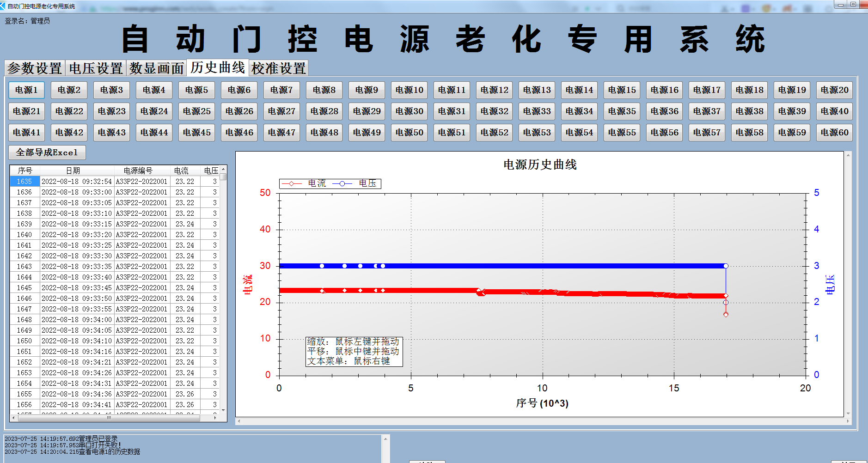Screen dimensions: 868x463
Task: Click the 电流 legend entry in chart
Action: [x=304, y=183]
